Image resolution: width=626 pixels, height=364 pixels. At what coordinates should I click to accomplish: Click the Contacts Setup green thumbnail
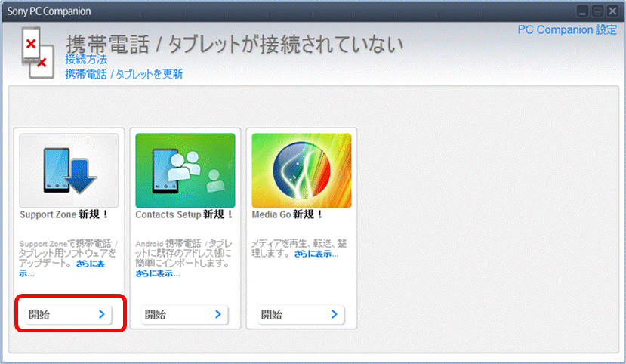tap(185, 171)
